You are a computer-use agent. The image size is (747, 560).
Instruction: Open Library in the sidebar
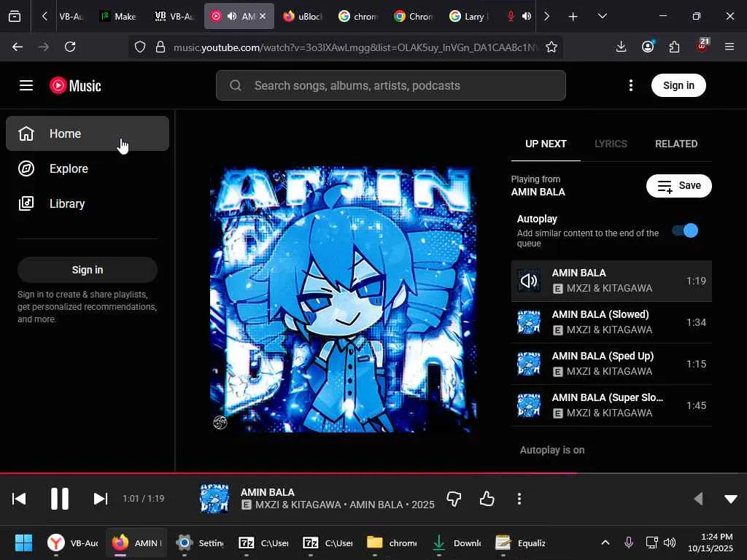(88, 204)
